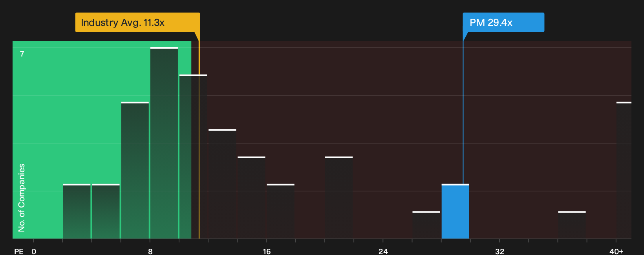The image size is (644, 255).
Task: Click the 40+ bar at the chart's right edge
Action: [x=624, y=170]
